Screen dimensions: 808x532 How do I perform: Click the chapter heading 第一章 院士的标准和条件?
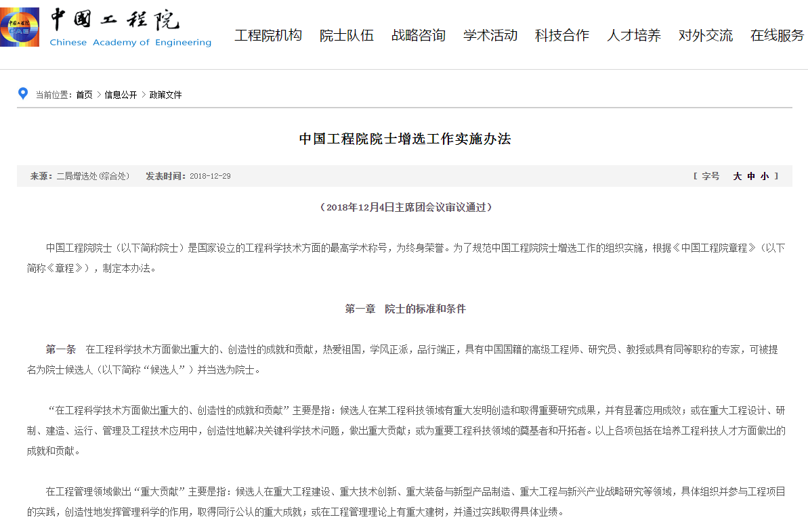(405, 309)
